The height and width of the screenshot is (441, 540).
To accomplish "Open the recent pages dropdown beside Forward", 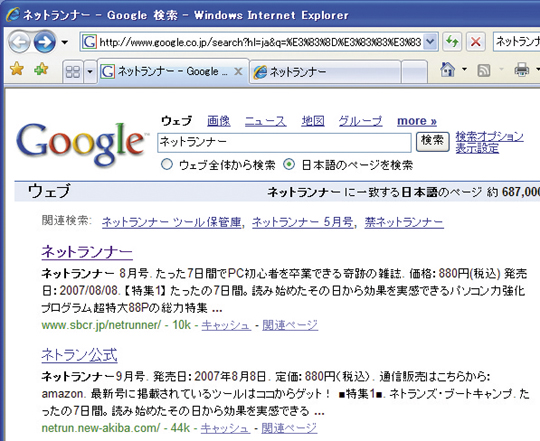I will click(x=64, y=42).
